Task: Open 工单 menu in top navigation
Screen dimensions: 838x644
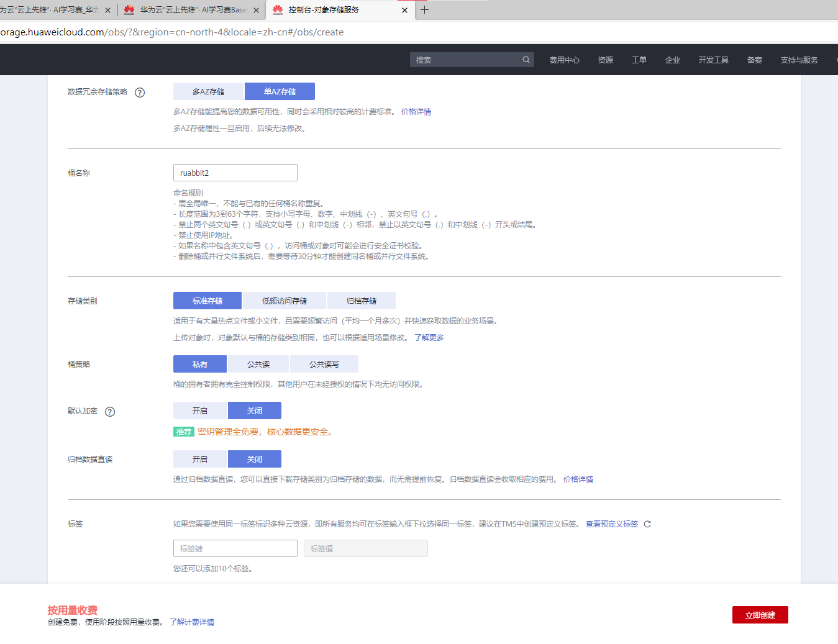Action: pyautogui.click(x=639, y=60)
